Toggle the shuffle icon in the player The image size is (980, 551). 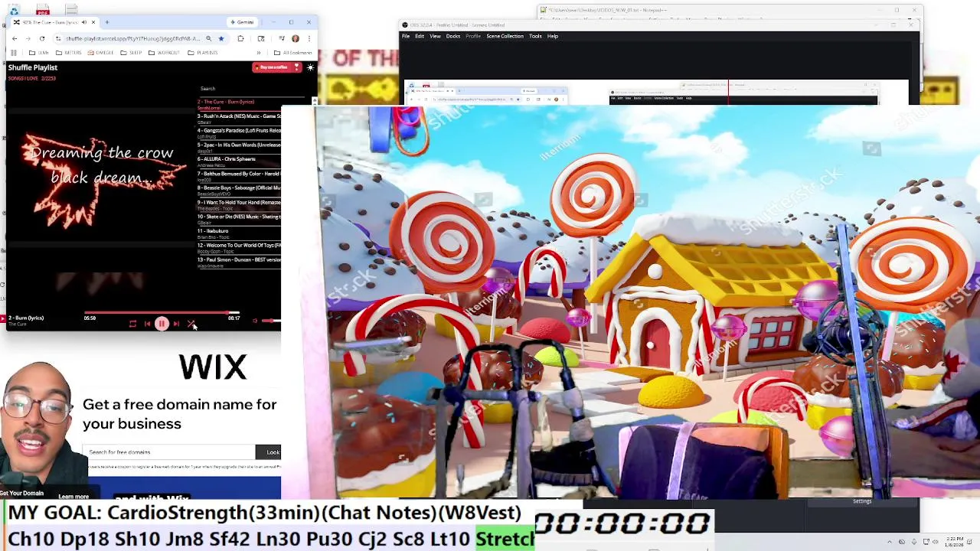(191, 324)
